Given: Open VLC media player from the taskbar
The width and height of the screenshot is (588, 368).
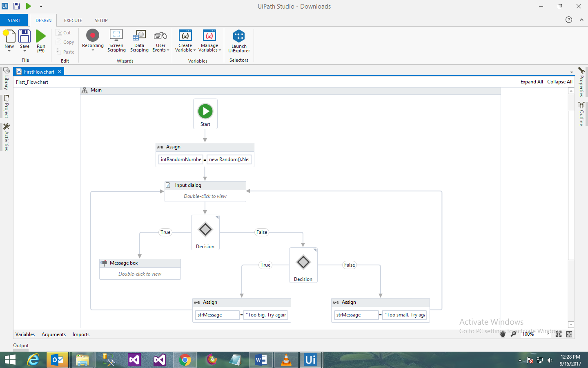Looking at the screenshot, I should tap(286, 360).
